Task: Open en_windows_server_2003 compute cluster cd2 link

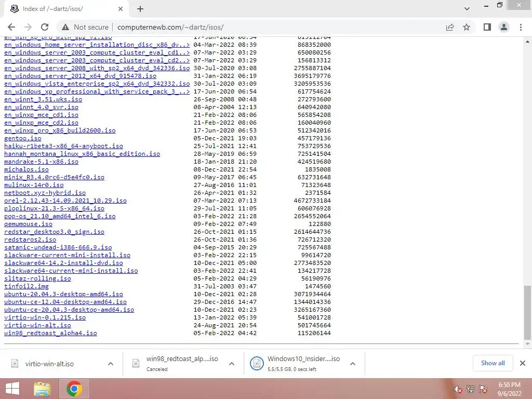Action: (x=97, y=60)
